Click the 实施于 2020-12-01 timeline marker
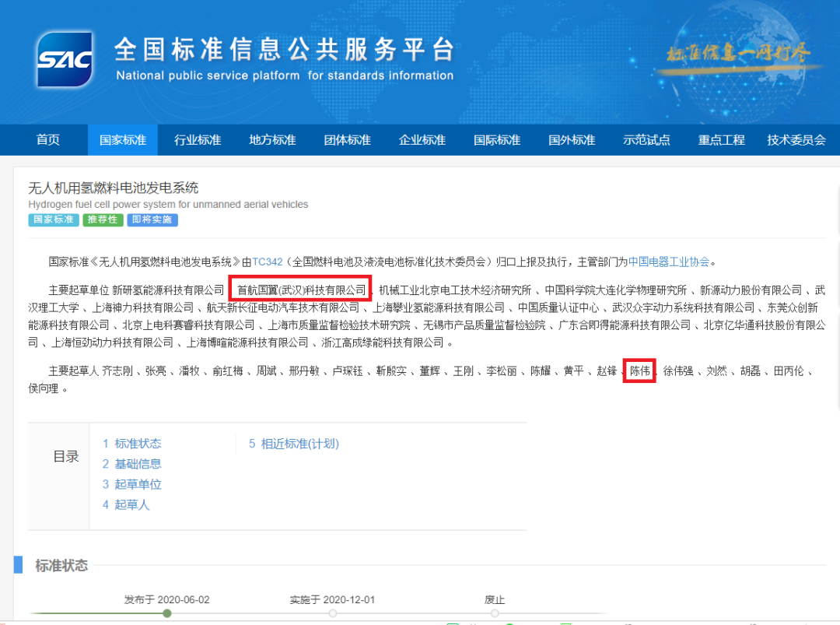 (333, 613)
